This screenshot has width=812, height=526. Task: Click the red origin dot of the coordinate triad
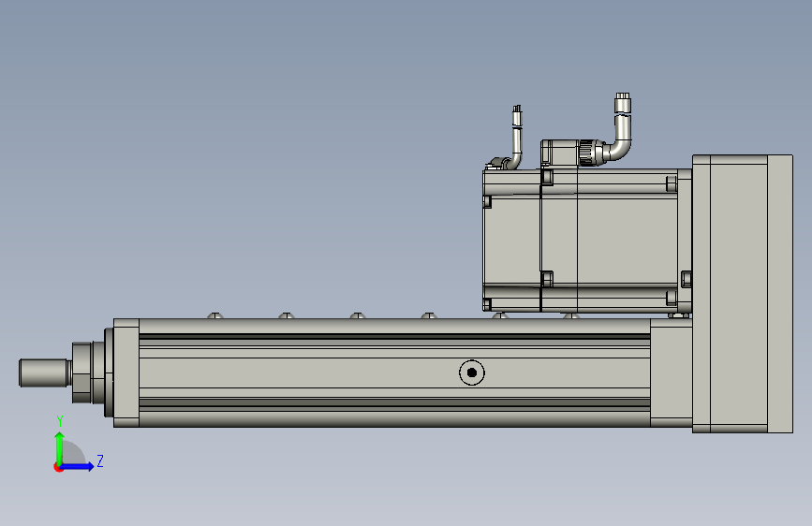(x=58, y=468)
